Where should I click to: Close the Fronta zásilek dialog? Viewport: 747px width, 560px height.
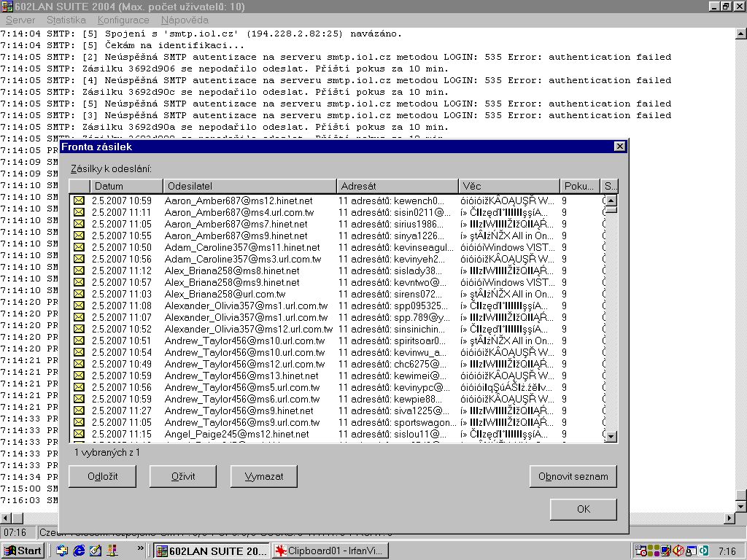[619, 147]
